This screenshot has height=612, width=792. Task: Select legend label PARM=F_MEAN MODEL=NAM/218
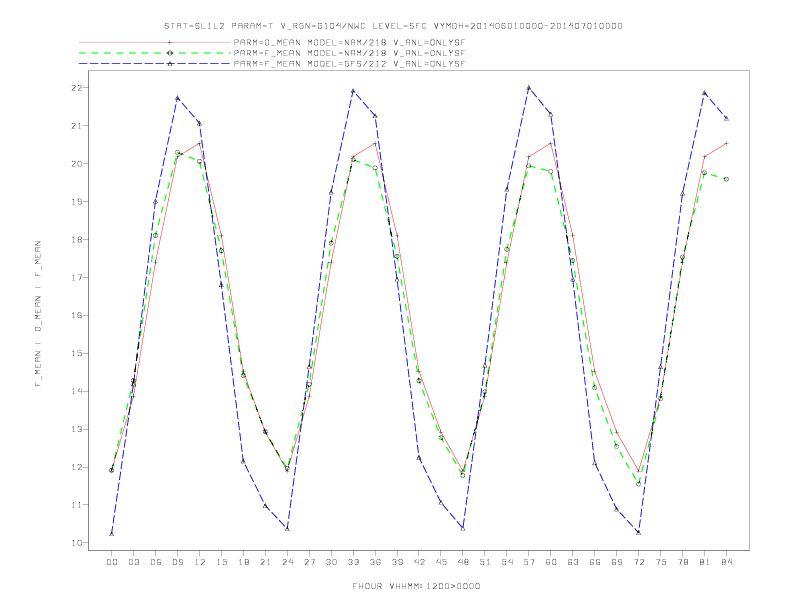point(350,53)
